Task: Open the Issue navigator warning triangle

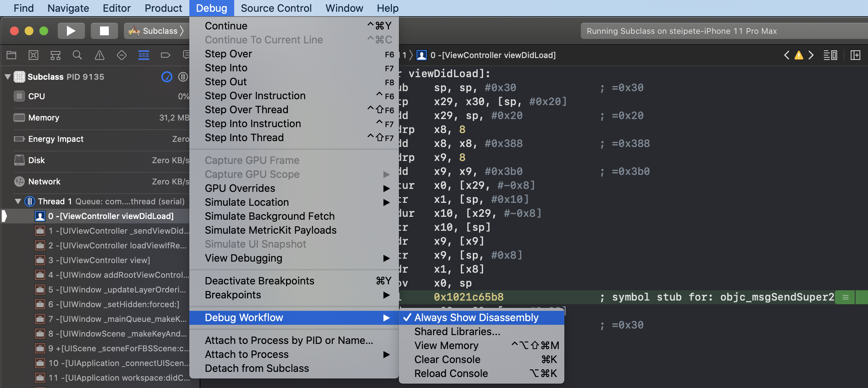Action: tap(99, 55)
